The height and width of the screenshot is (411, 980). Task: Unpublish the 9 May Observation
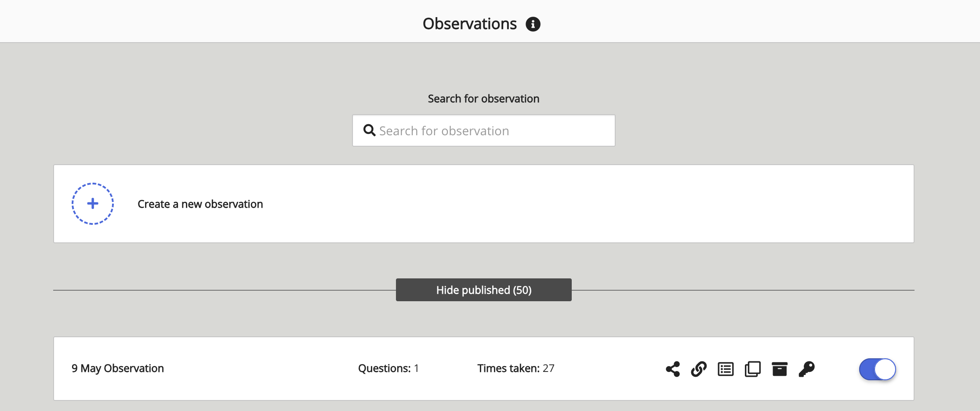coord(877,369)
